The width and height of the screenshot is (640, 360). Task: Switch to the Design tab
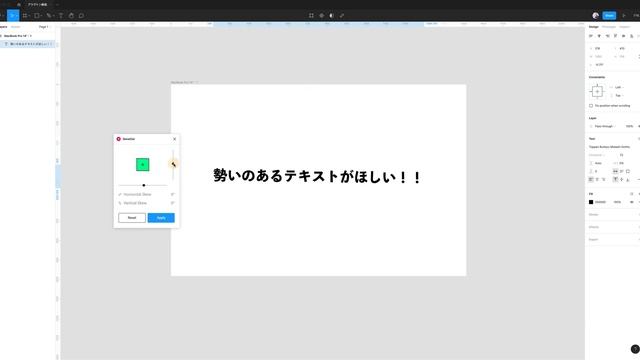pyautogui.click(x=593, y=27)
